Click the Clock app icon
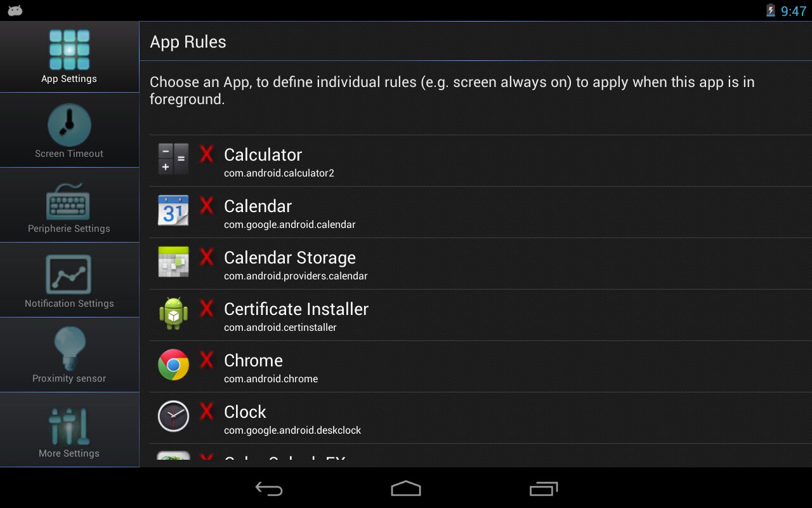 pos(173,416)
